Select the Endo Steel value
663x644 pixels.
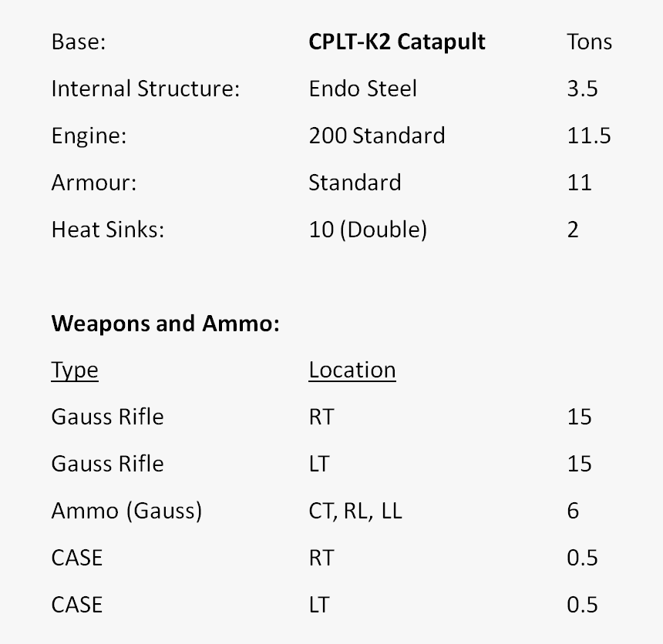pos(362,89)
